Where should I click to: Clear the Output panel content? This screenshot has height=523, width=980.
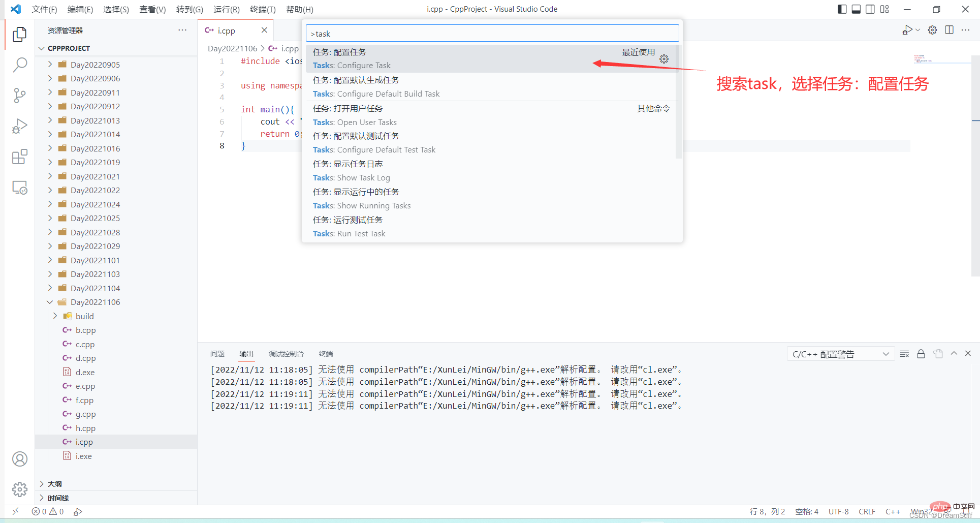click(904, 353)
